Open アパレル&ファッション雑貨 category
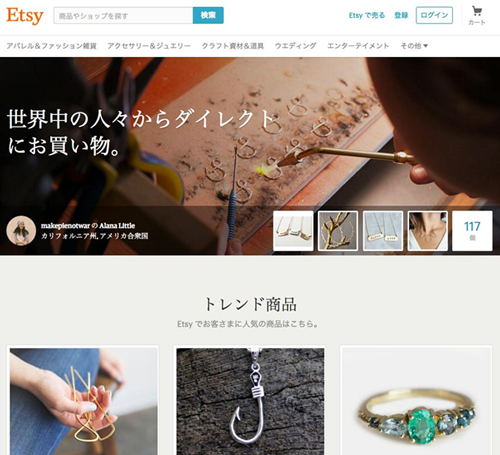Screen dimensions: 500x455 tap(52, 46)
